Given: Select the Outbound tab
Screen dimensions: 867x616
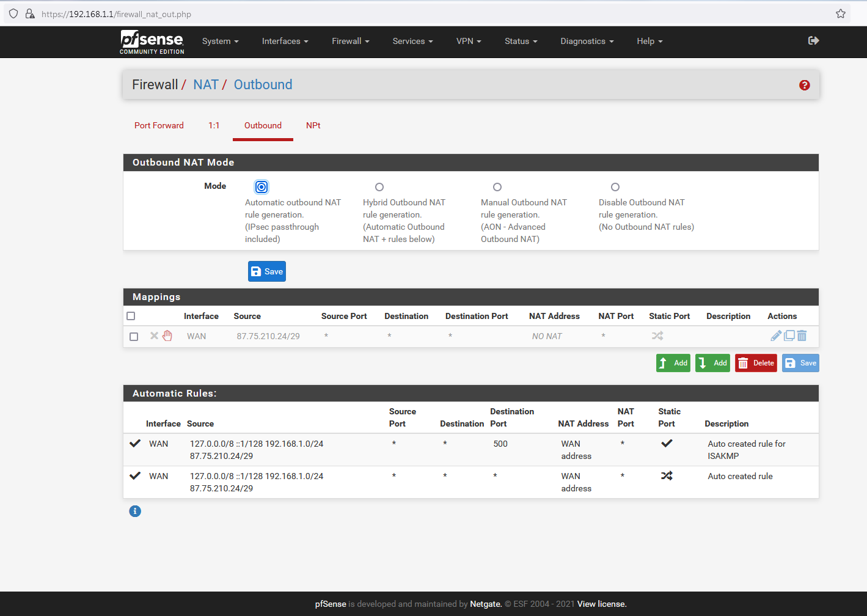Looking at the screenshot, I should 263,125.
